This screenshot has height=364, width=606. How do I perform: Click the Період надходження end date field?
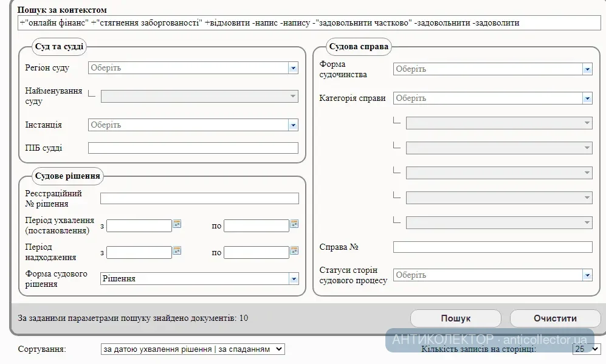(x=256, y=253)
